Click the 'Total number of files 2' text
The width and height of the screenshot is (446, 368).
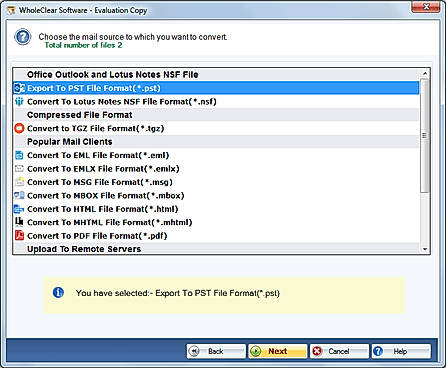pyautogui.click(x=83, y=45)
